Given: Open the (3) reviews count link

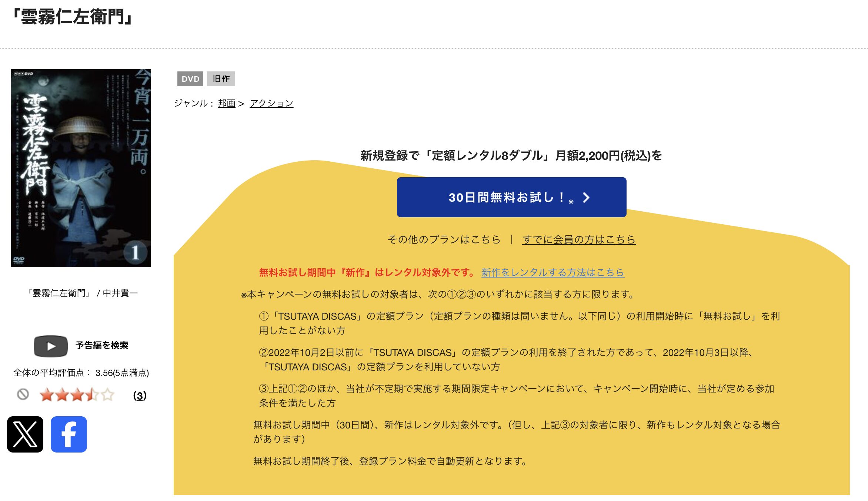Looking at the screenshot, I should tap(140, 396).
